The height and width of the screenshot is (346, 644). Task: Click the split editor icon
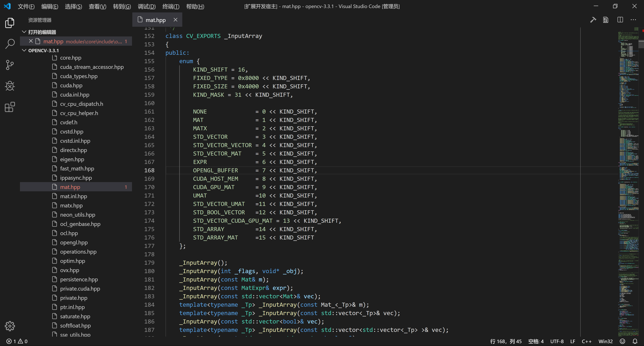pyautogui.click(x=620, y=20)
